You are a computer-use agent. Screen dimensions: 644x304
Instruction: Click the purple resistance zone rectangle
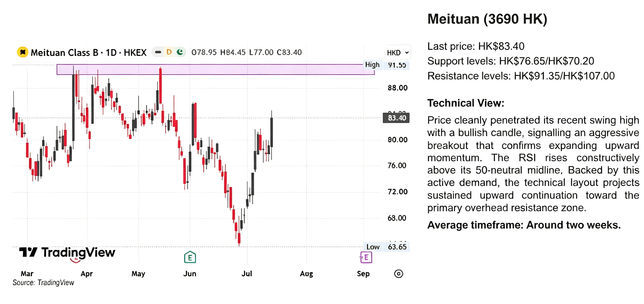point(216,69)
